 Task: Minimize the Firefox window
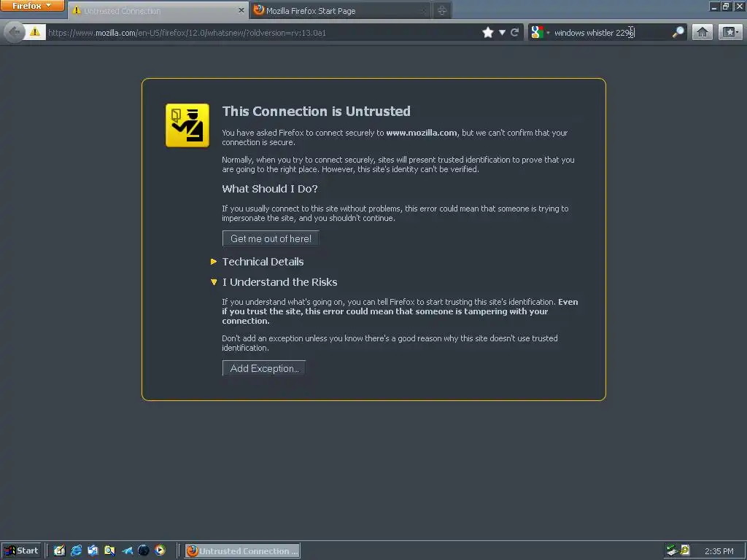pos(713,6)
